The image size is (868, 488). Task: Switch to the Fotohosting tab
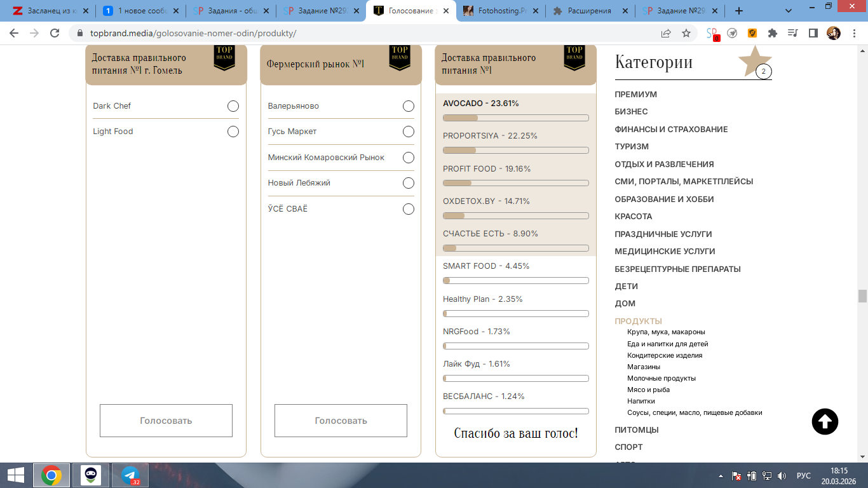[x=501, y=11]
